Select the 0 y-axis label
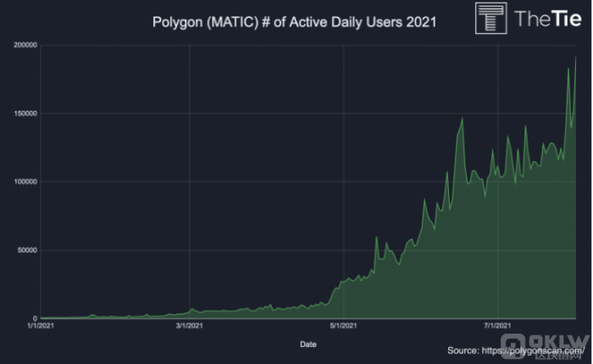Screen dimensions: 593x364 [x=36, y=318]
